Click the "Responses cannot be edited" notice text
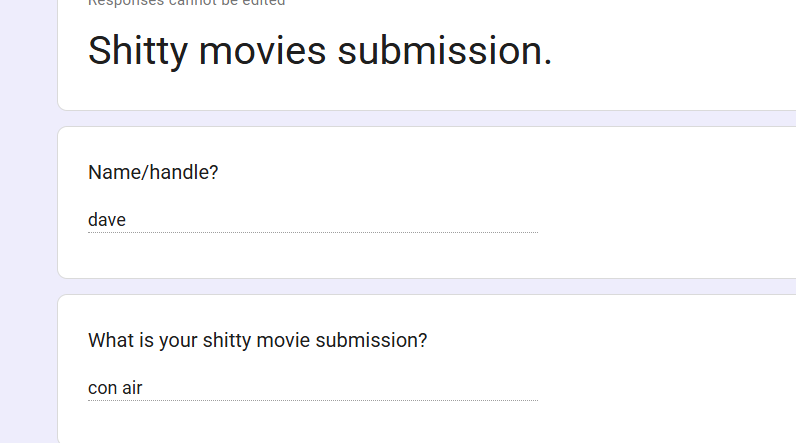This screenshot has width=796, height=443. click(x=186, y=3)
